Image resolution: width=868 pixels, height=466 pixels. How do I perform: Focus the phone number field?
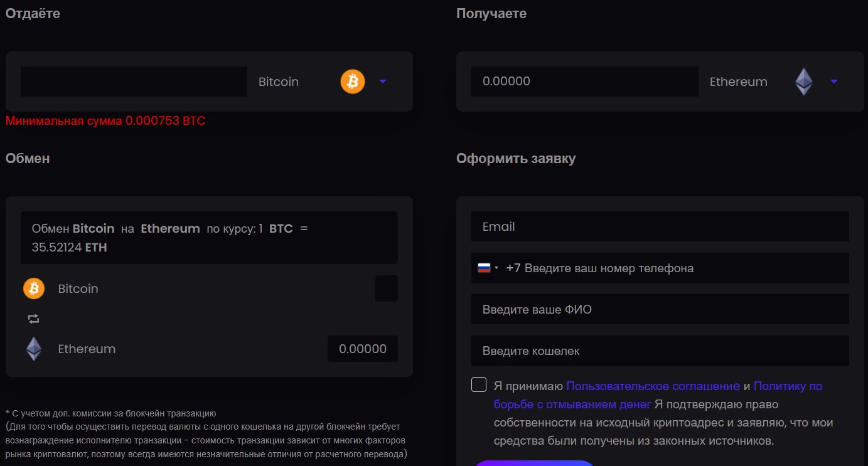pos(660,268)
